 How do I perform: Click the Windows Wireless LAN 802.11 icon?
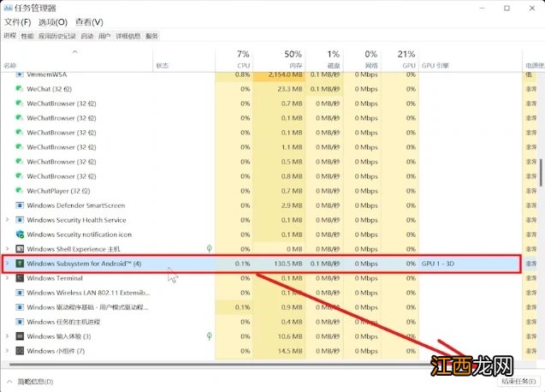click(x=20, y=293)
